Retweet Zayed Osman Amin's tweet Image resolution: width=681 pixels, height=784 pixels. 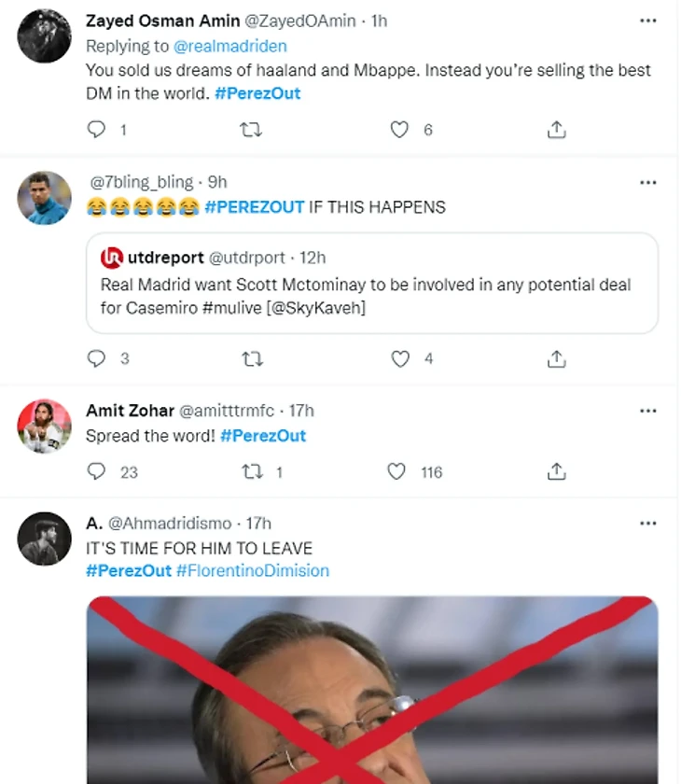tap(251, 130)
